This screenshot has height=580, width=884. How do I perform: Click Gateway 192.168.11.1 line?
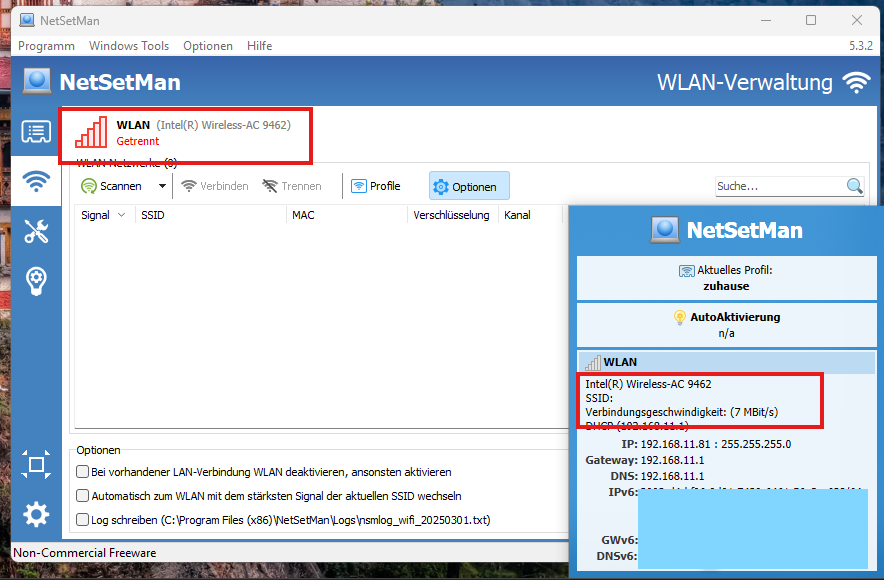[644, 460]
